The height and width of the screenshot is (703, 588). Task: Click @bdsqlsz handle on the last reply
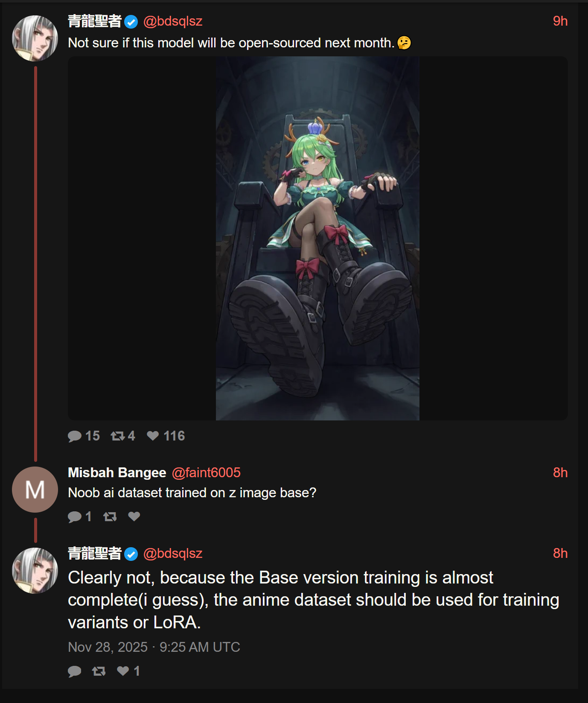coord(173,553)
